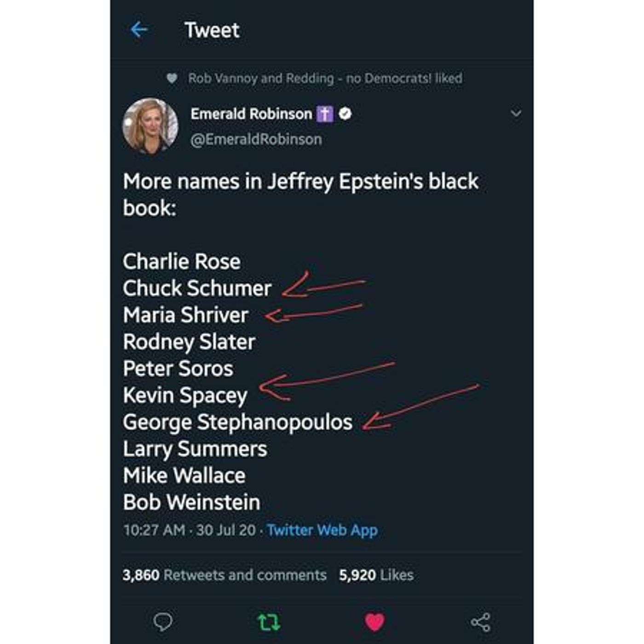View the 5,920 Likes list
Image resolution: width=644 pixels, height=644 pixels.
pos(376,575)
